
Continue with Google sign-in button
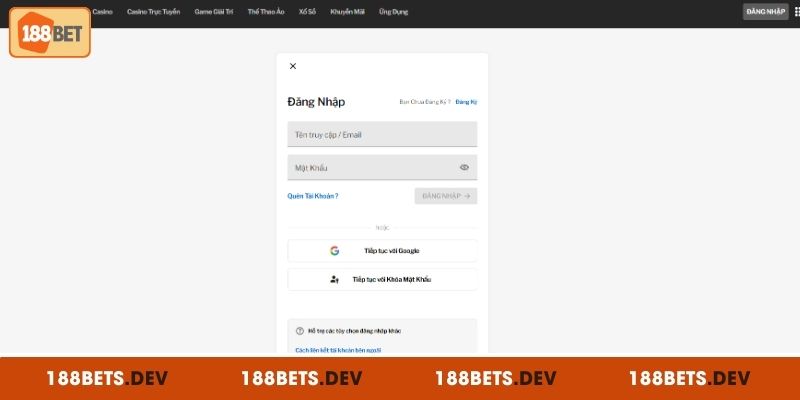pyautogui.click(x=382, y=251)
